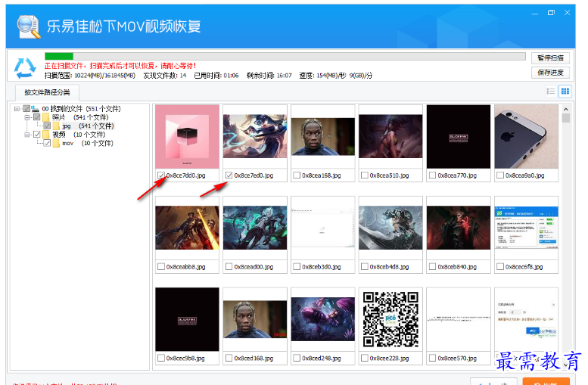Check 0x8cead00.jpg checkbox
Image resolution: width=588 pixels, height=385 pixels.
(229, 266)
